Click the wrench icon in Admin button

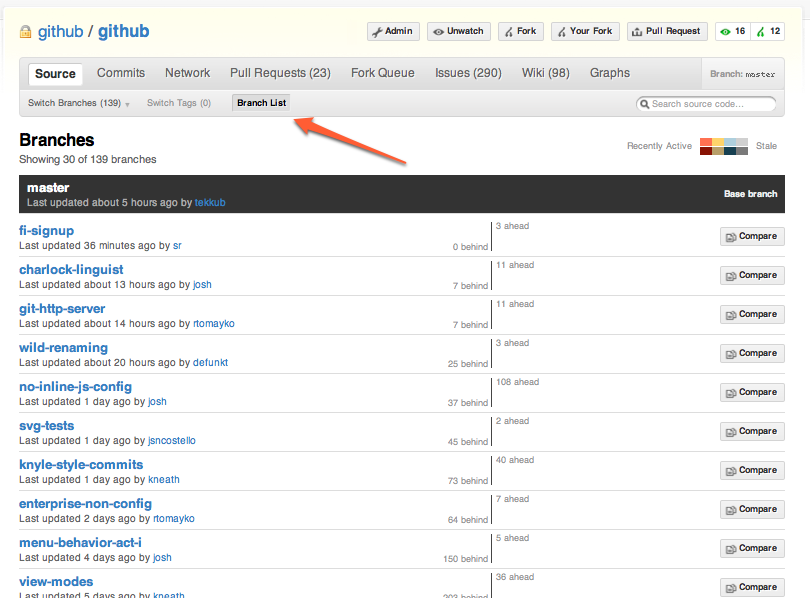(x=378, y=32)
